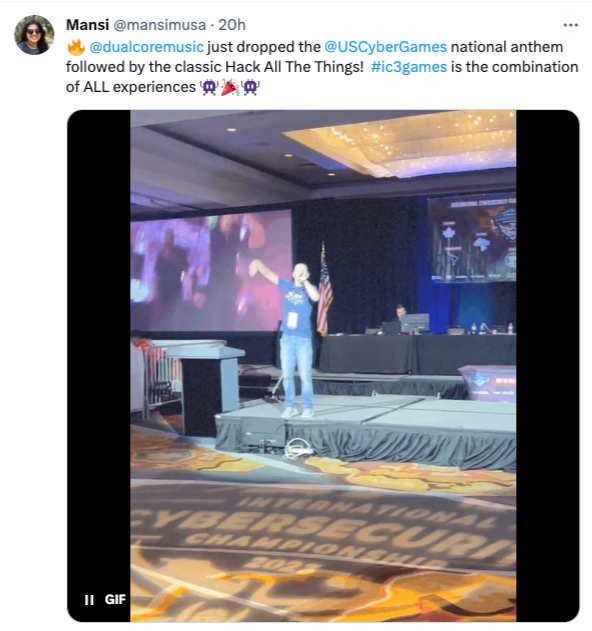This screenshot has width=592, height=631.
Task: Click the American flag in the GIF
Action: tap(324, 291)
